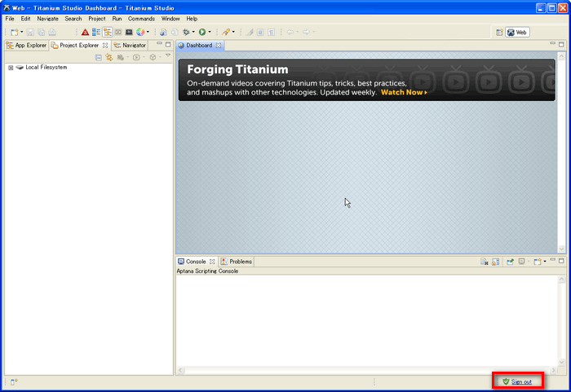
Task: Click the Print toolbar icon
Action: 52,32
